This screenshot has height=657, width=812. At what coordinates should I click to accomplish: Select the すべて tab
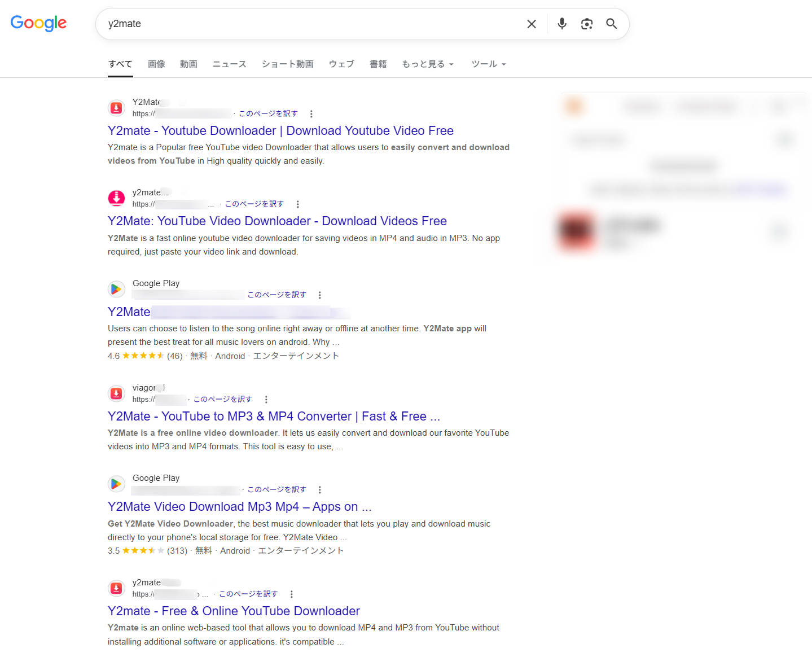click(120, 64)
